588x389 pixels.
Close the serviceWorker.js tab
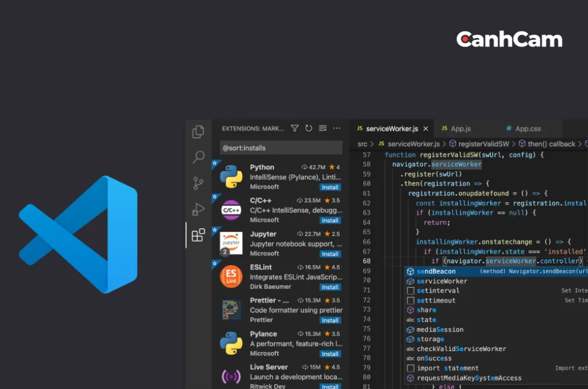pyautogui.click(x=426, y=129)
